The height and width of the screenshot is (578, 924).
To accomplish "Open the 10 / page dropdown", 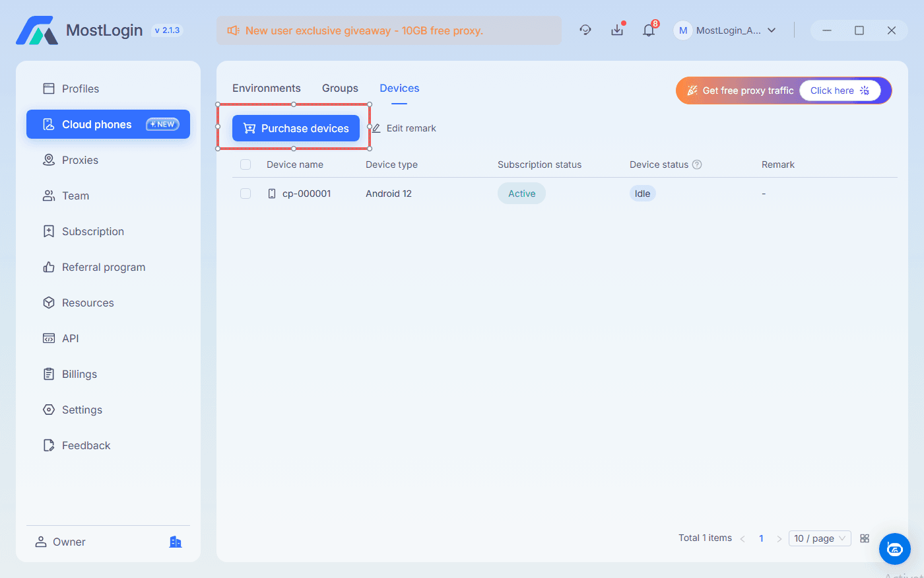I will [x=819, y=538].
